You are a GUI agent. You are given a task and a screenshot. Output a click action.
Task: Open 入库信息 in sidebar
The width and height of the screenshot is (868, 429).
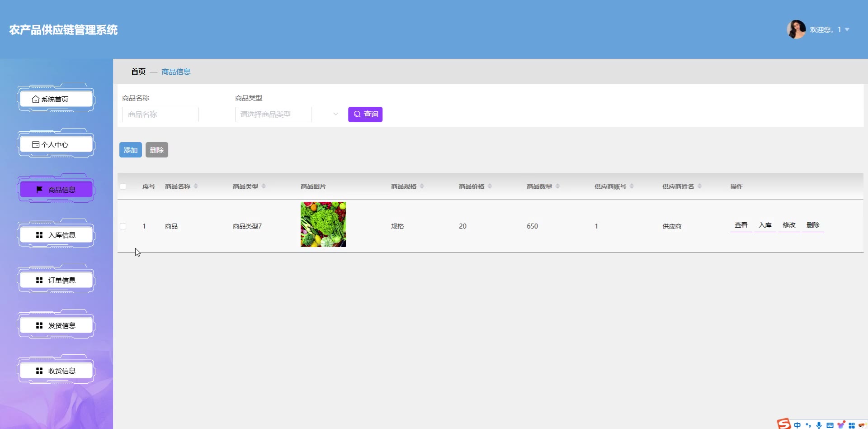coord(56,235)
